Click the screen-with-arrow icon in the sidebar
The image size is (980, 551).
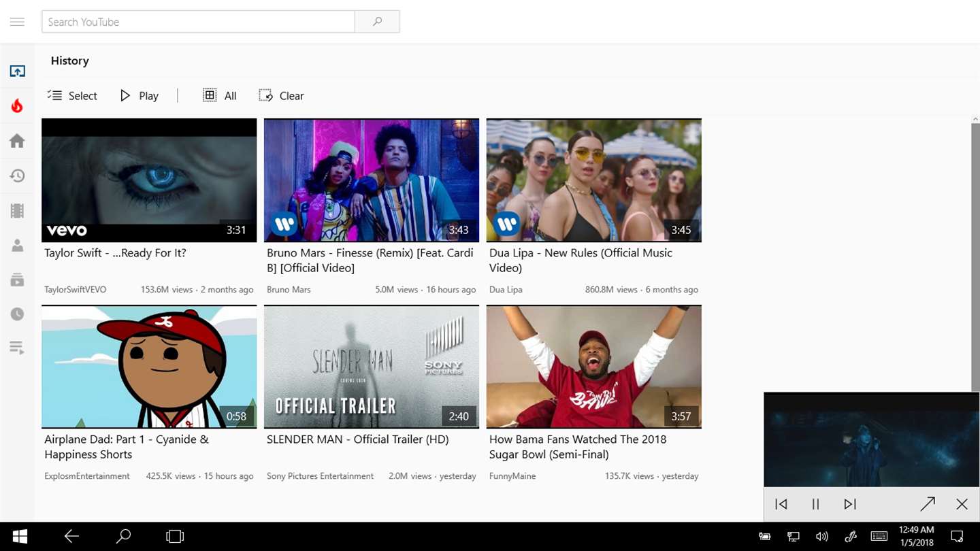17,71
